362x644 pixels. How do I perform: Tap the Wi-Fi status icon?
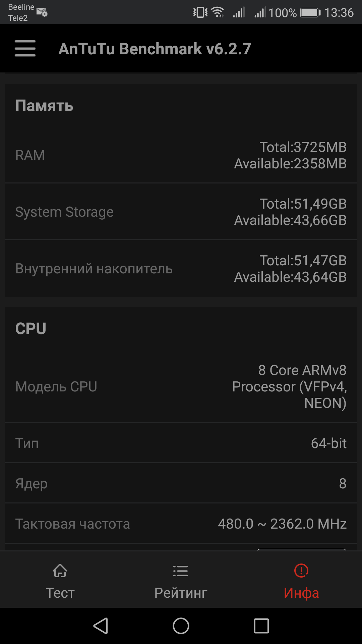click(218, 13)
